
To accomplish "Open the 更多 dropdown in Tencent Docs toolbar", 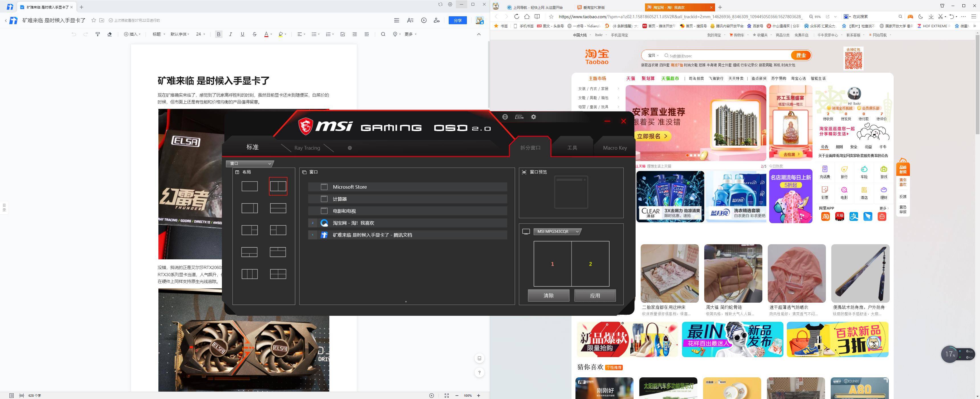I will (x=411, y=34).
